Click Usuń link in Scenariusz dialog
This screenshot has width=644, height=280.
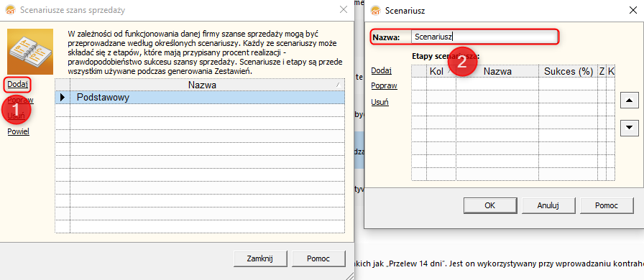pyautogui.click(x=380, y=102)
